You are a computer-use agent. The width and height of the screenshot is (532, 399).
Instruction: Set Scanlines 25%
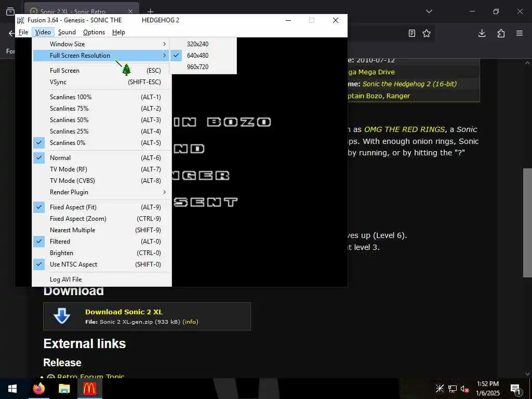[x=102, y=131]
